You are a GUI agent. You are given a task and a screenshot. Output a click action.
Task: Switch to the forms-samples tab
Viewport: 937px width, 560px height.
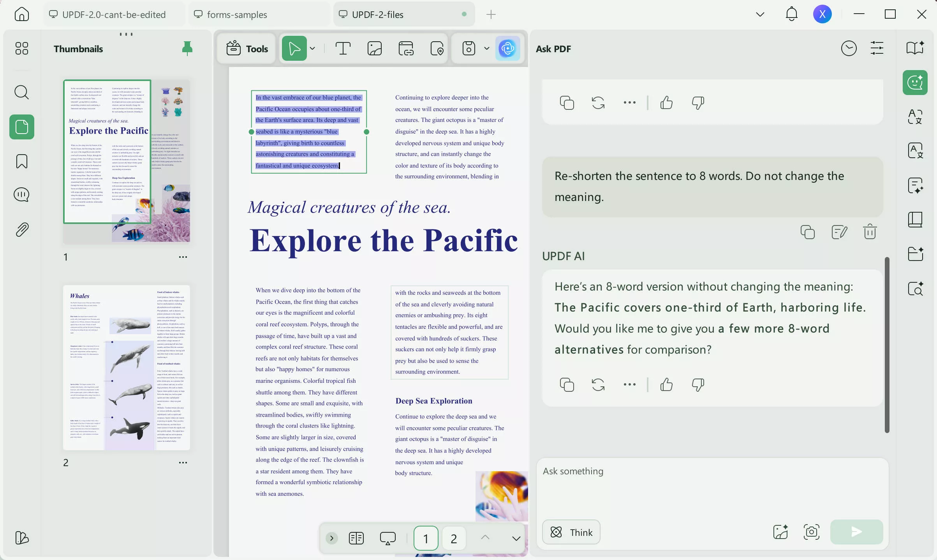pos(237,14)
